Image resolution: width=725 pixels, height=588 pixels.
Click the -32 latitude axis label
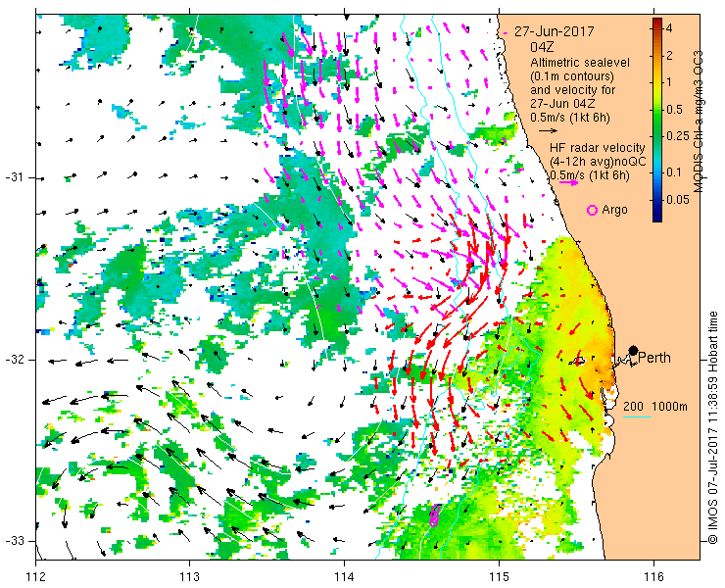click(14, 360)
